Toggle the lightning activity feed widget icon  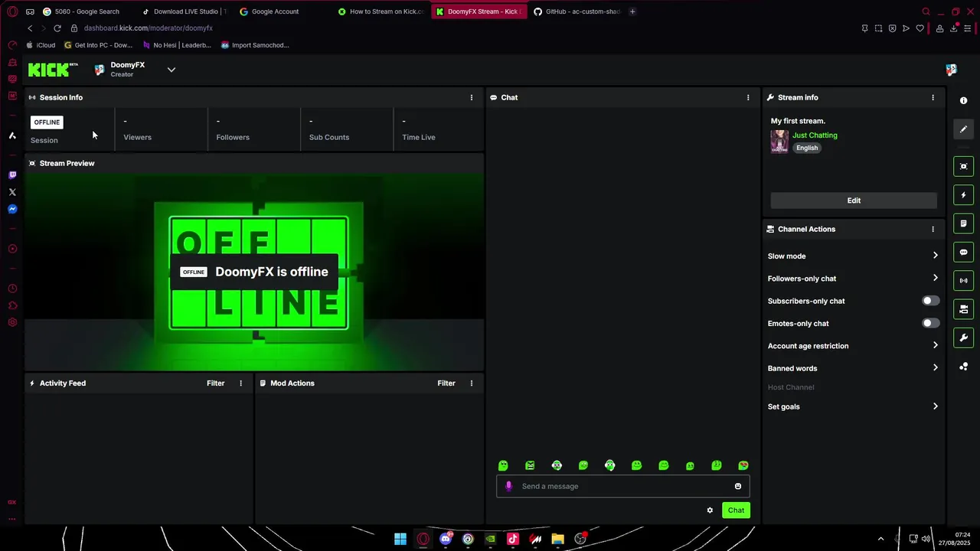964,195
